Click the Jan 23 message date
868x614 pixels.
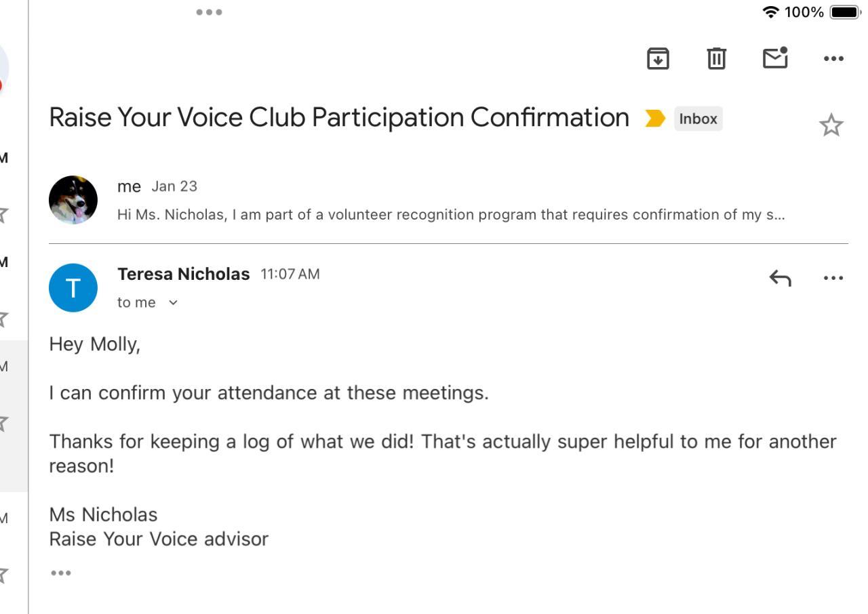tap(174, 186)
